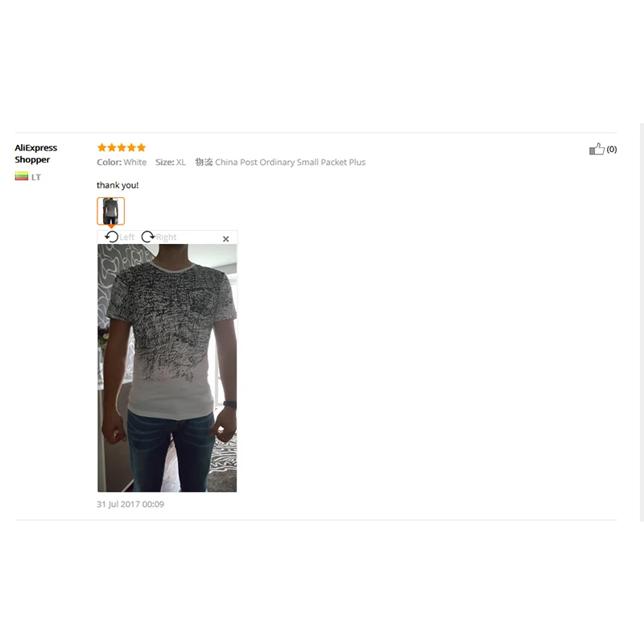This screenshot has height=644, width=644.
Task: Click the page scrollbar on the right edge
Action: click(x=642, y=322)
